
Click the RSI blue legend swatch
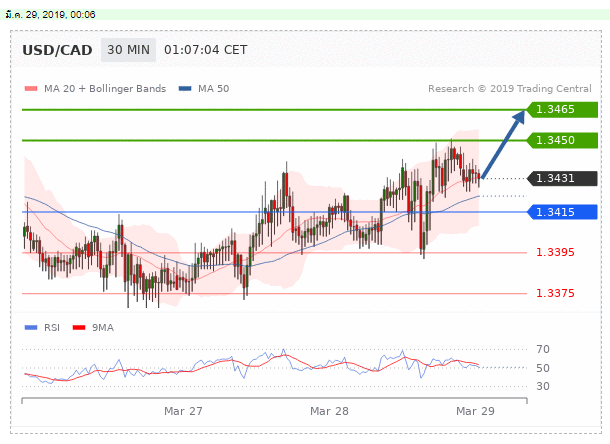[x=31, y=328]
